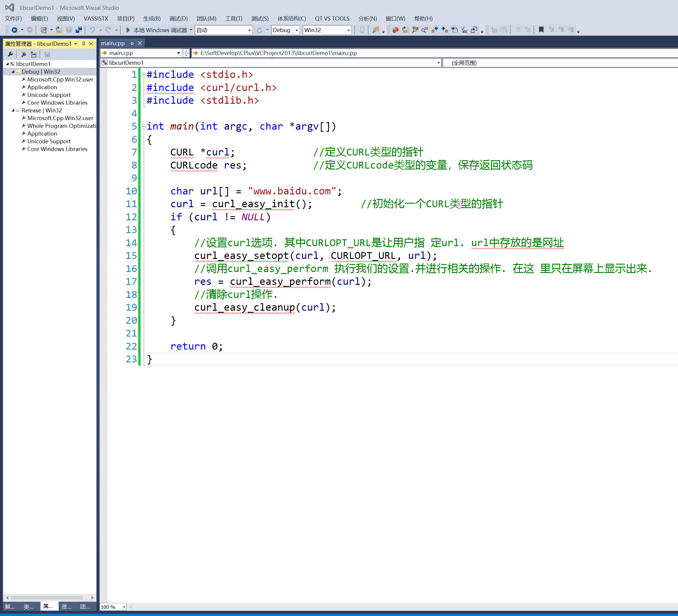
Task: Toggle a bookmark using the bookmark icon
Action: coord(541,30)
